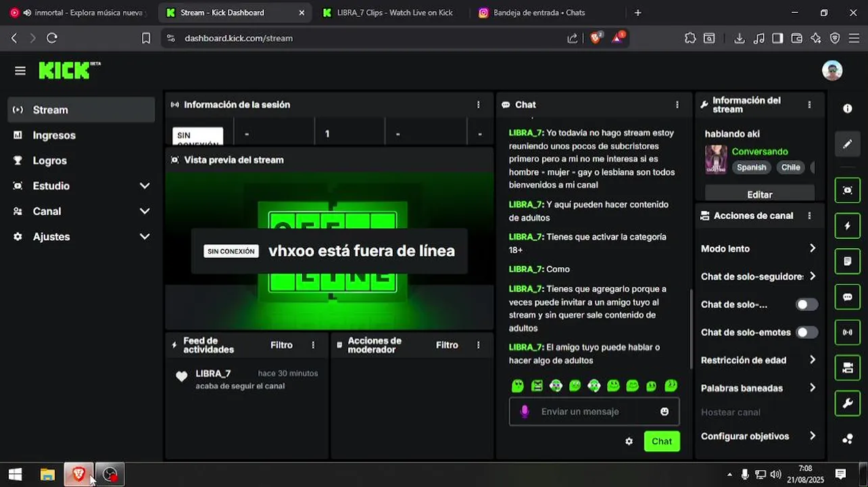Toggle Chat de solo-emotes switch
The image size is (868, 487).
806,332
